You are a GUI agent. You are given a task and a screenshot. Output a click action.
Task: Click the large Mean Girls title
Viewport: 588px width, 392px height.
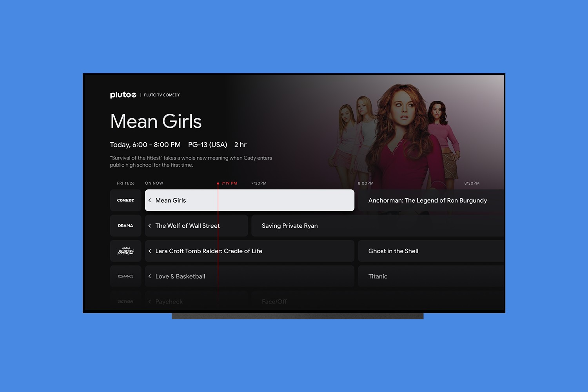click(156, 121)
